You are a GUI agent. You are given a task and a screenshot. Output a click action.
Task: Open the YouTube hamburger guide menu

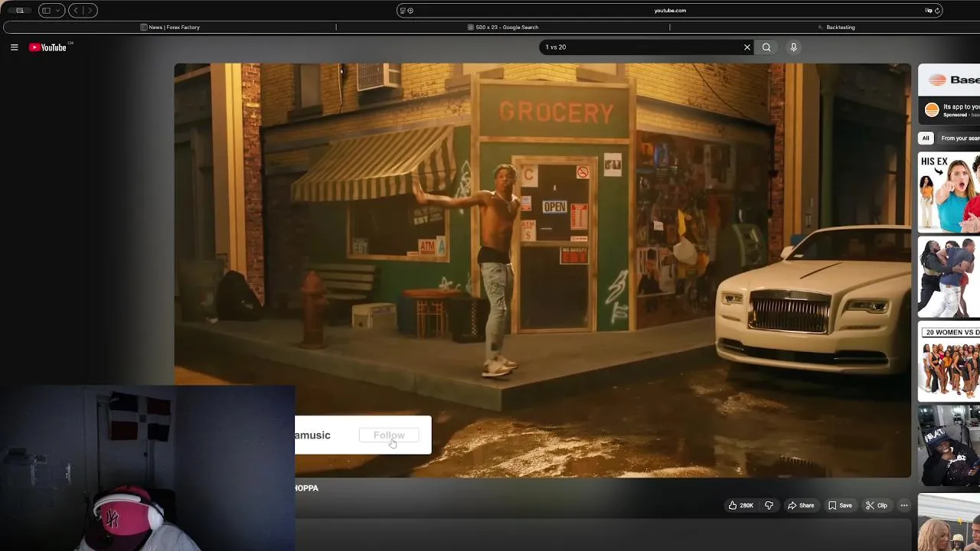14,47
